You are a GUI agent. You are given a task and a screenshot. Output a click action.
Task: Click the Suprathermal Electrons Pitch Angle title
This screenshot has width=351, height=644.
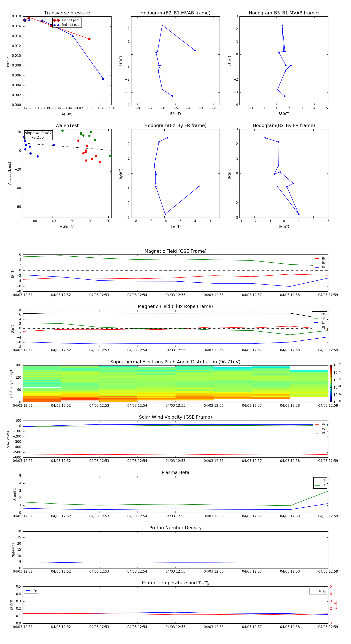175,362
